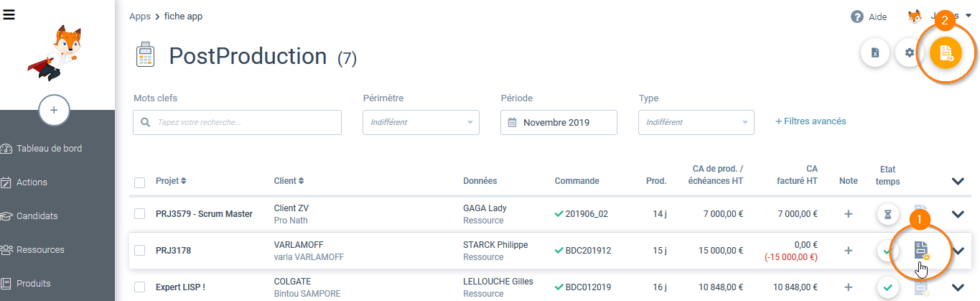Open the Périmètre dropdown
Viewport: 980px width, 301px height.
tap(421, 122)
